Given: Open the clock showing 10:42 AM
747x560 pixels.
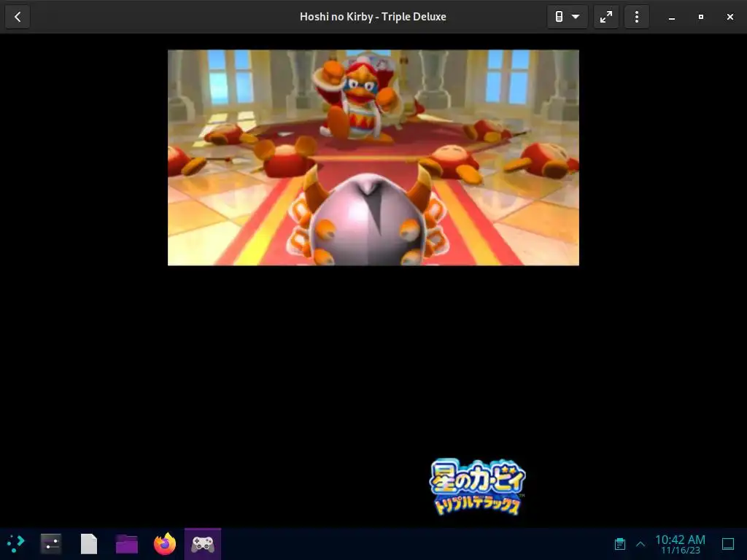Looking at the screenshot, I should click(x=680, y=544).
